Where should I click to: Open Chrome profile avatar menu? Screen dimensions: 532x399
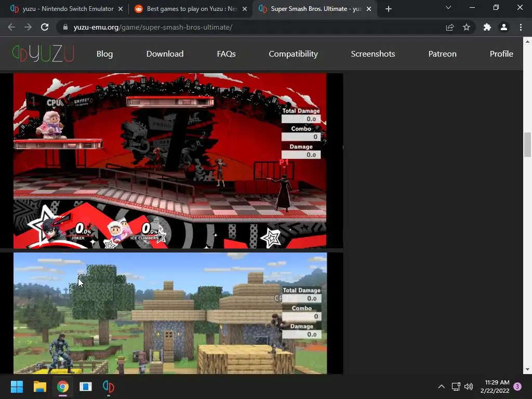tap(504, 27)
